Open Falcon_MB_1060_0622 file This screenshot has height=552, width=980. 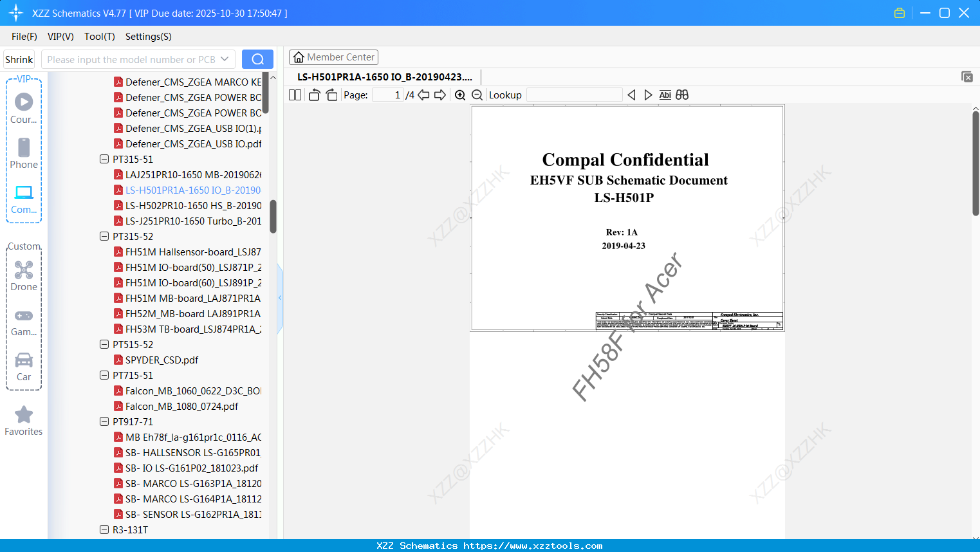pos(187,391)
